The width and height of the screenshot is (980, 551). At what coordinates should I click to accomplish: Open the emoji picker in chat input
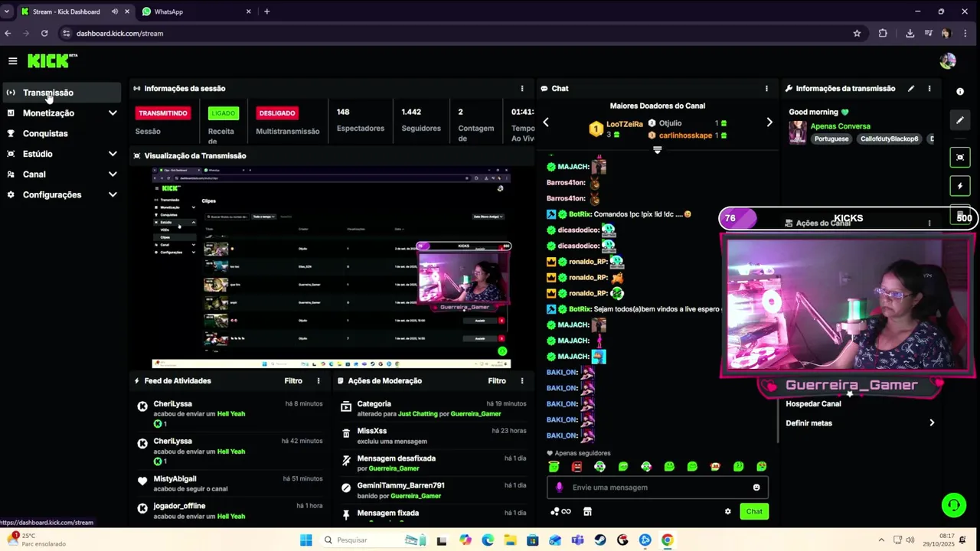coord(756,487)
